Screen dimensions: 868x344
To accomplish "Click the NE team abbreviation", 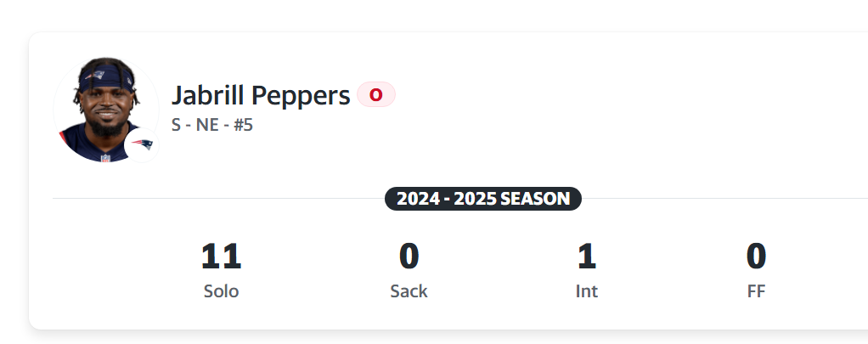I will click(207, 125).
